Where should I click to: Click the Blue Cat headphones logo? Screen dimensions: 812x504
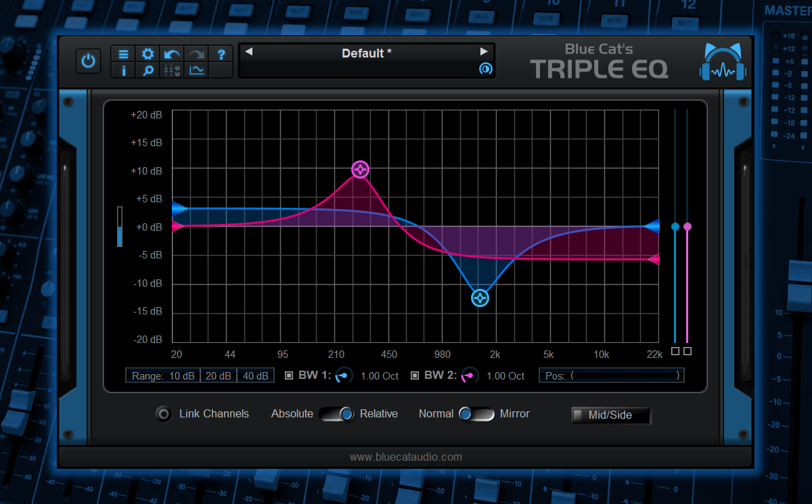(x=724, y=64)
